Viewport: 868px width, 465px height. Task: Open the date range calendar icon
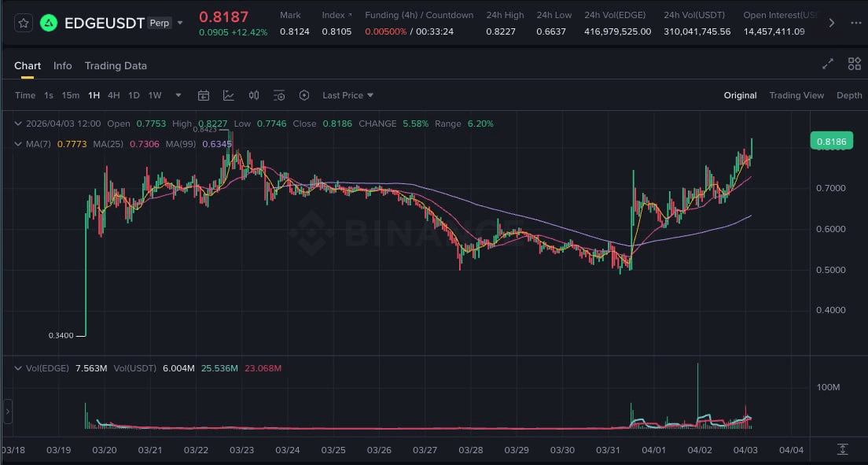click(204, 95)
